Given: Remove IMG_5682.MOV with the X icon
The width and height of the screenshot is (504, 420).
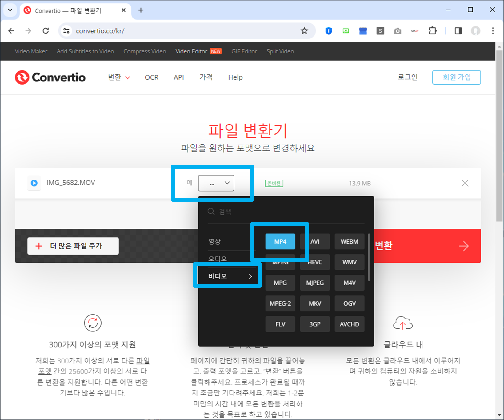Looking at the screenshot, I should click(x=465, y=183).
